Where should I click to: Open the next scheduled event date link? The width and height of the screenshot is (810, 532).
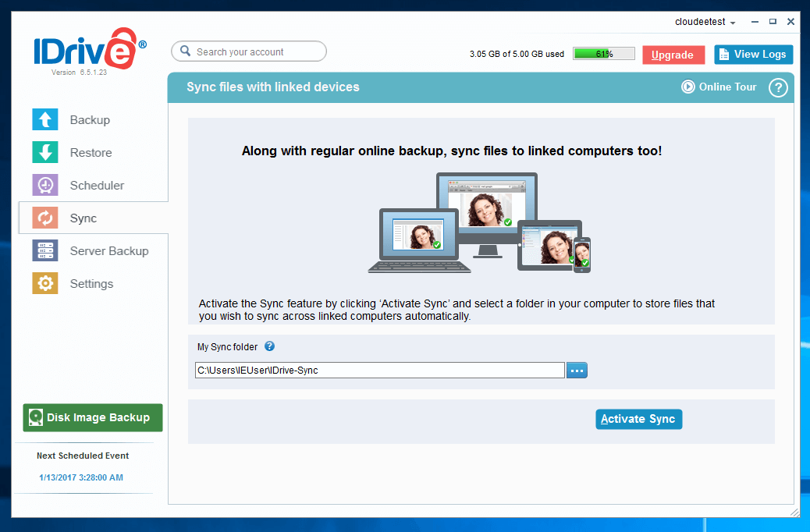click(x=81, y=477)
